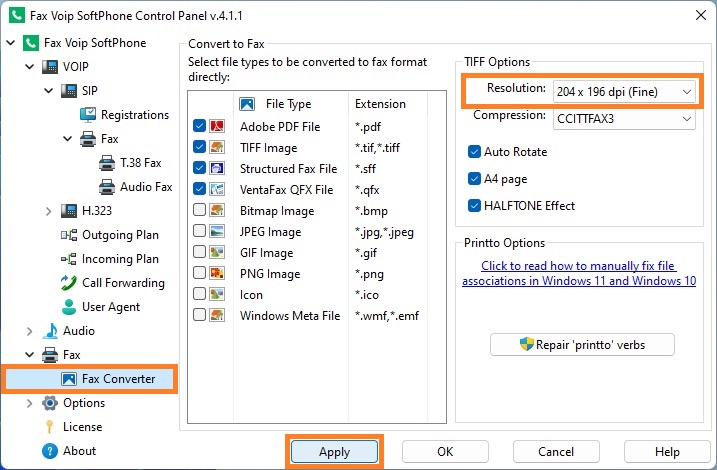Click the Fax Voip SoftPhone root phone icon
Viewport: 717px width, 470px height.
pyautogui.click(x=31, y=43)
